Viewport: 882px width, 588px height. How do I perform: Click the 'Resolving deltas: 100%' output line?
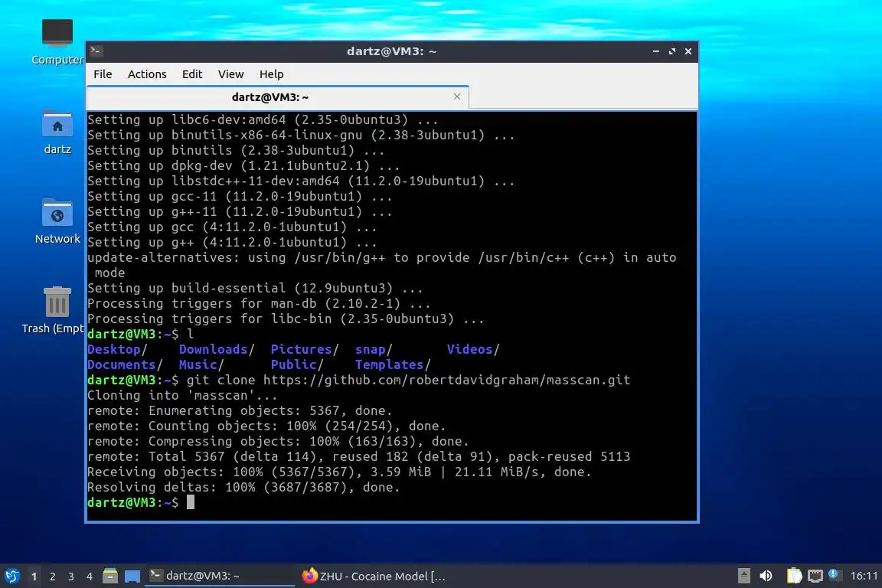[243, 487]
